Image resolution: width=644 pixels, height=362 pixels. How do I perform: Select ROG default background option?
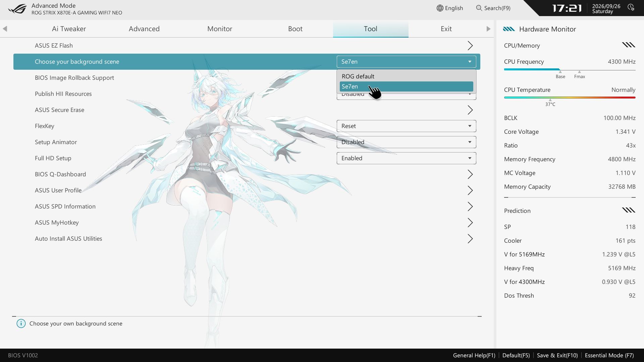(406, 76)
